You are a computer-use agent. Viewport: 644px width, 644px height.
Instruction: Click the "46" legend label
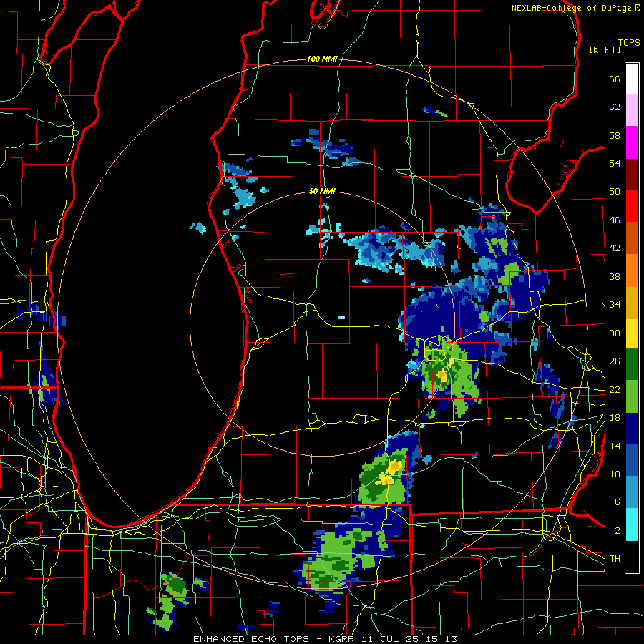tap(615, 220)
